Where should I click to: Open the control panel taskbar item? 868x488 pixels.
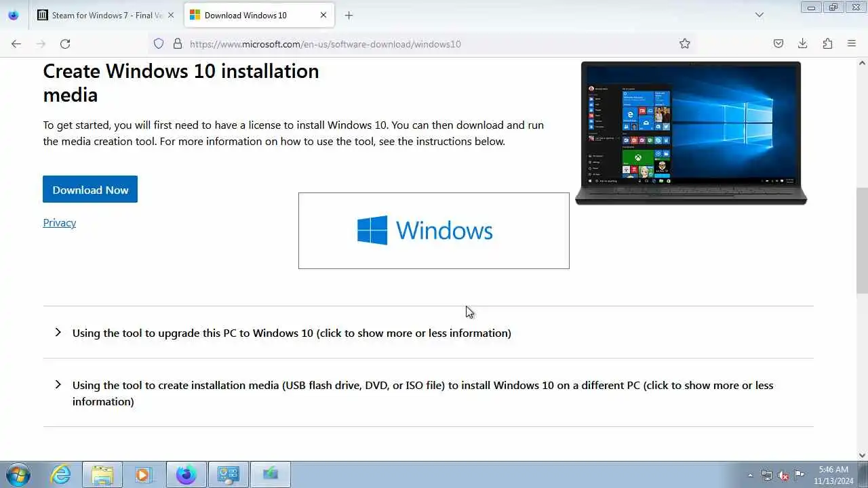click(x=229, y=474)
